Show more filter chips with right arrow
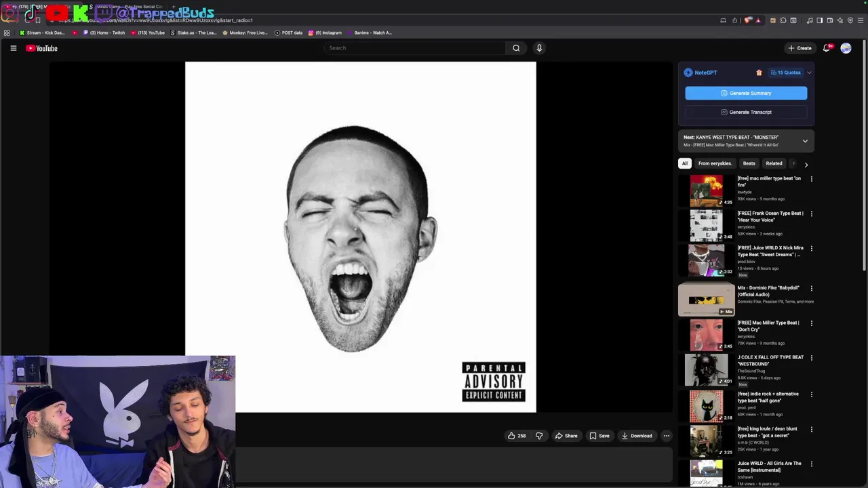The image size is (868, 488). tap(806, 164)
